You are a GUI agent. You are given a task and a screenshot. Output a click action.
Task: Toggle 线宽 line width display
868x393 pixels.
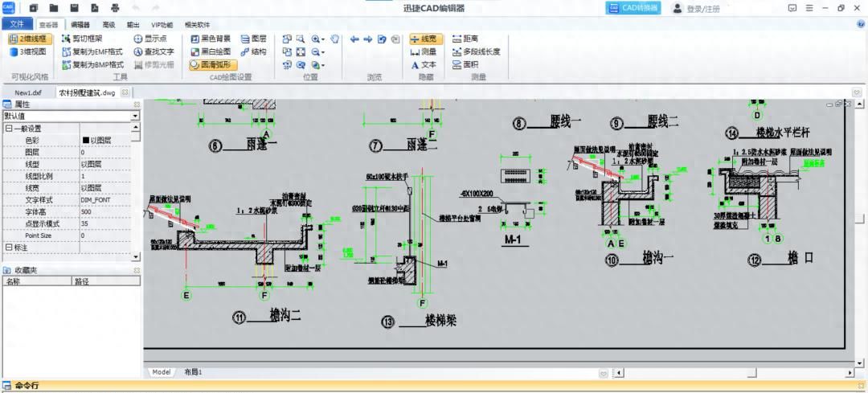pos(425,39)
